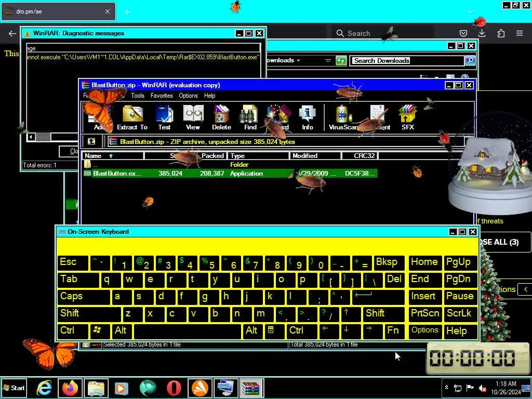Open the Options menu in WinRAR

pos(188,96)
